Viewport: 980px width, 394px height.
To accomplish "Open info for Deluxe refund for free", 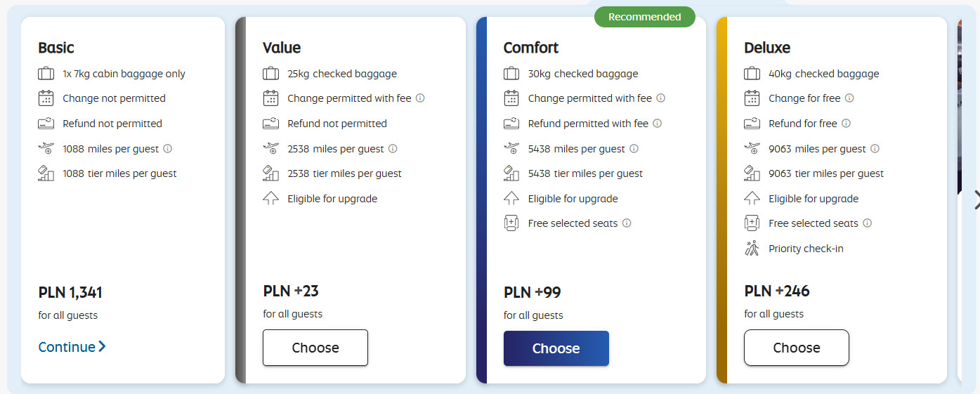I will (x=846, y=124).
